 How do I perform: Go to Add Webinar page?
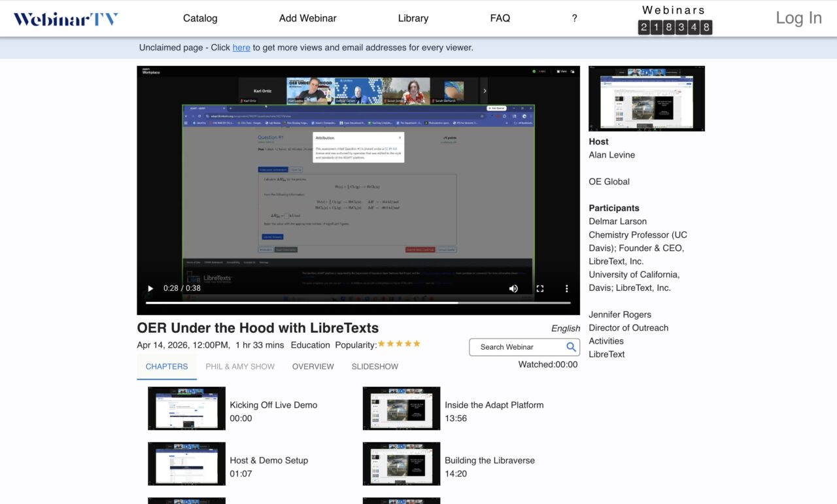tap(307, 18)
